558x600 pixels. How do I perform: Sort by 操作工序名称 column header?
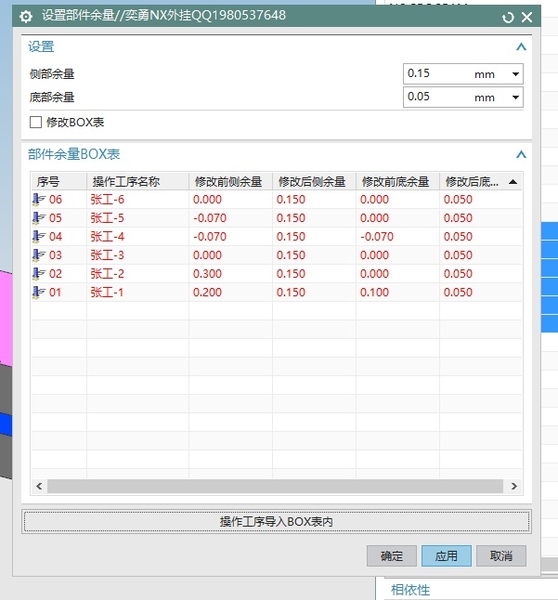tap(138, 182)
